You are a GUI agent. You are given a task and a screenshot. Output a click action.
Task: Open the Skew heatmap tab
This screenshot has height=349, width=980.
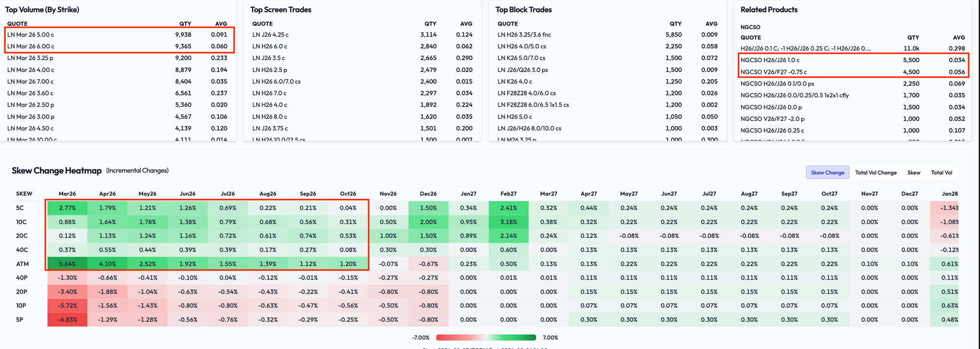(913, 173)
